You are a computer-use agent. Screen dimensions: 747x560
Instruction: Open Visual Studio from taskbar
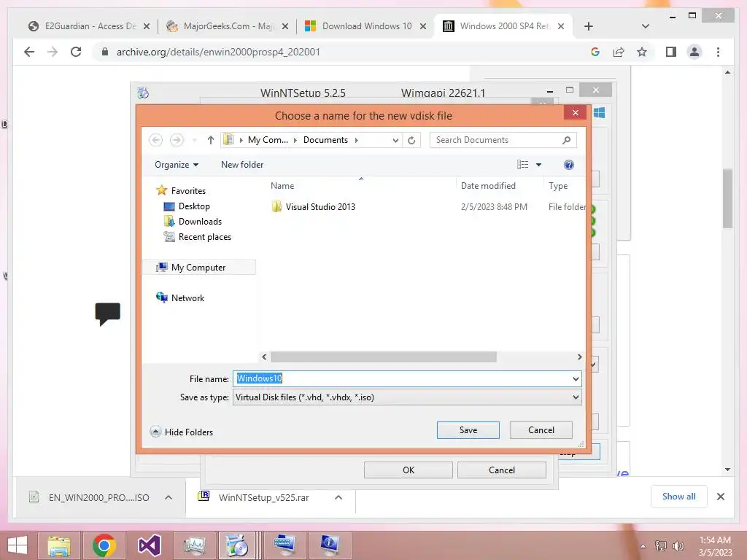pyautogui.click(x=149, y=545)
